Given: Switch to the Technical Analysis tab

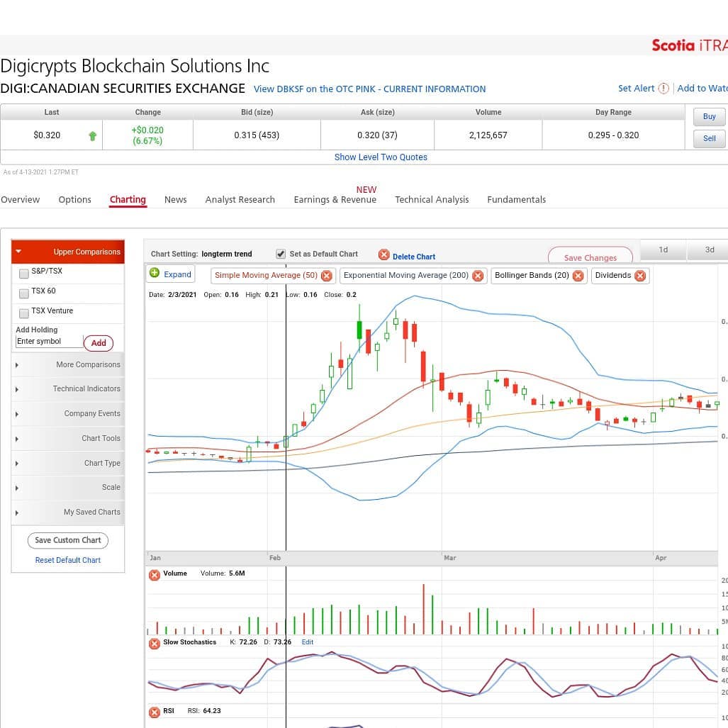Looking at the screenshot, I should click(x=431, y=200).
